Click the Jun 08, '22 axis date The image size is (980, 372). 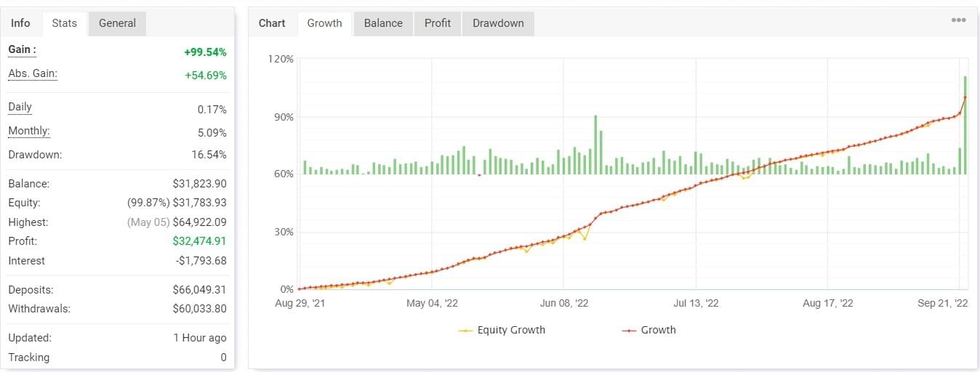[563, 303]
